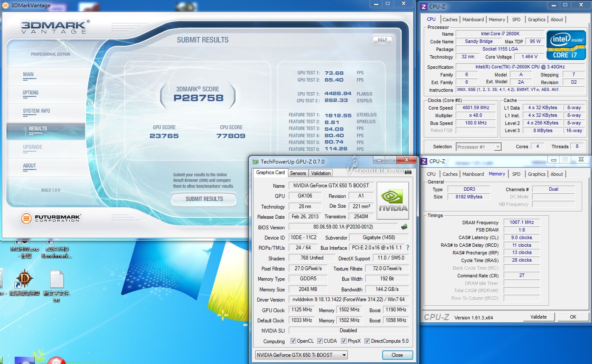This screenshot has height=364, width=592.
Task: Click the Bandwidth value 144.2 GB/s
Action: 387,290
